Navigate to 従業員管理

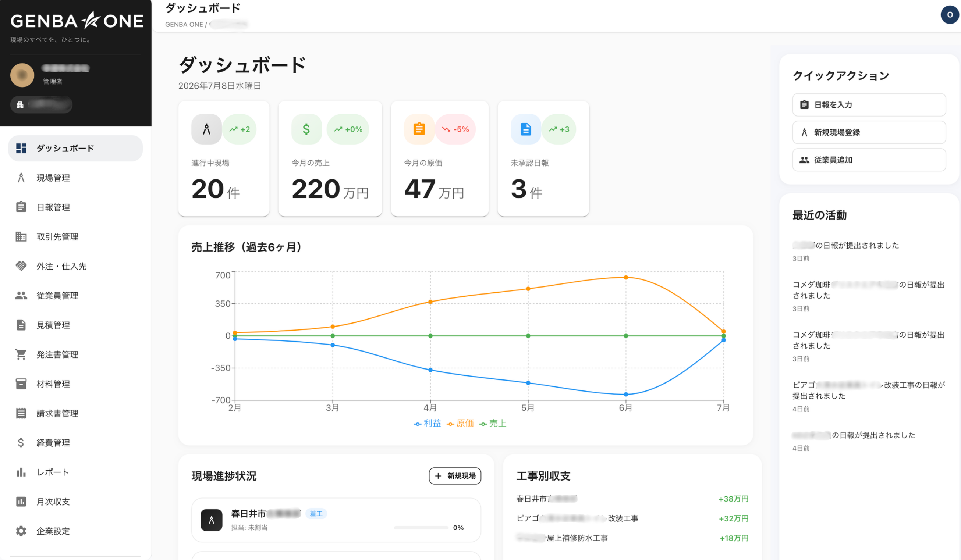coord(75,295)
